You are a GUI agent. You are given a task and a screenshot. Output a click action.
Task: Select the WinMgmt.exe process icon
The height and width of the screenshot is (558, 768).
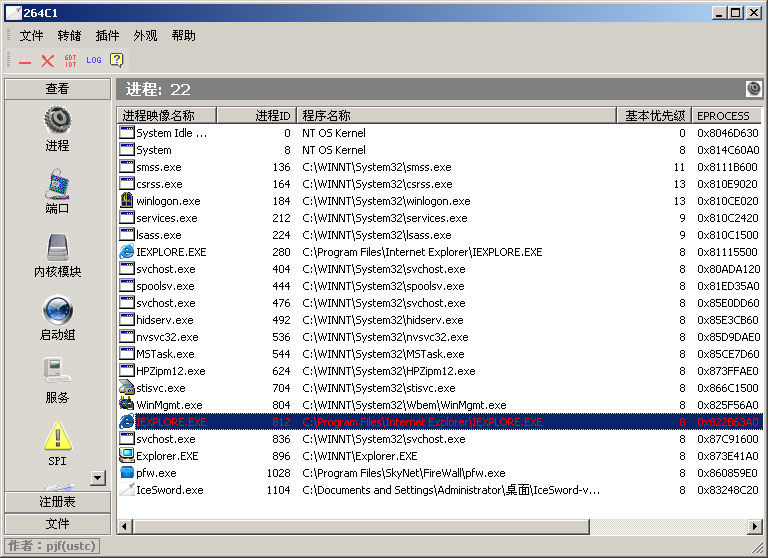pyautogui.click(x=127, y=405)
